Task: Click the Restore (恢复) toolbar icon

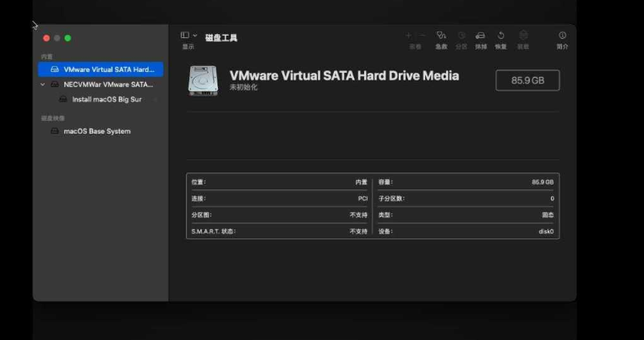Action: 500,36
